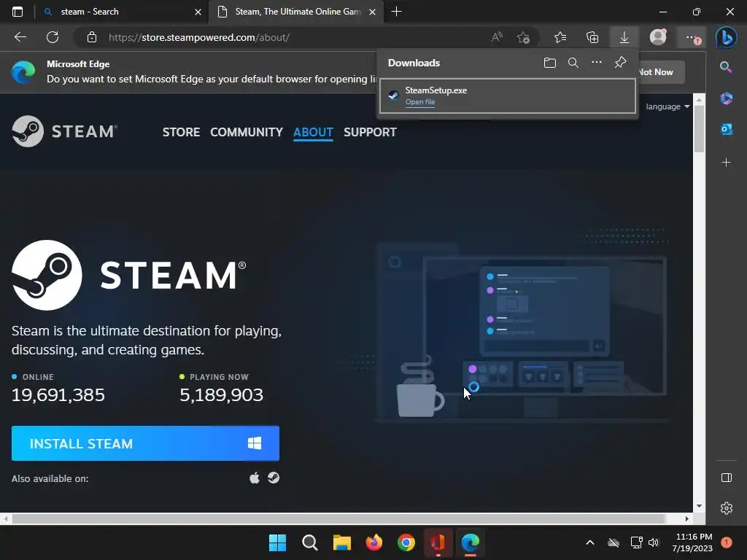Go back using the browser back arrow

[x=20, y=37]
